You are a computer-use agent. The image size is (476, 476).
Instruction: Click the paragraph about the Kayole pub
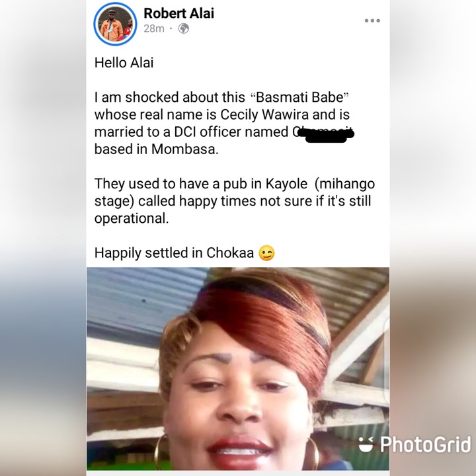pos(234,201)
